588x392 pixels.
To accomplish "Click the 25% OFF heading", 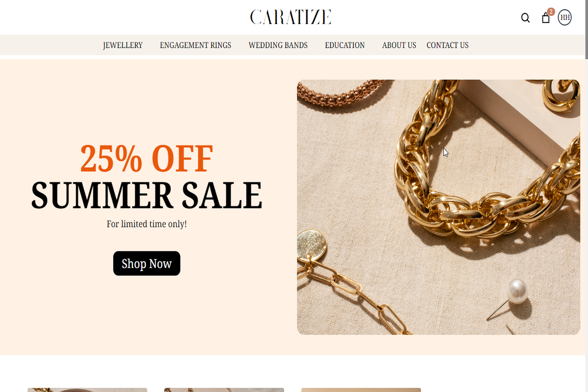I will tap(147, 158).
